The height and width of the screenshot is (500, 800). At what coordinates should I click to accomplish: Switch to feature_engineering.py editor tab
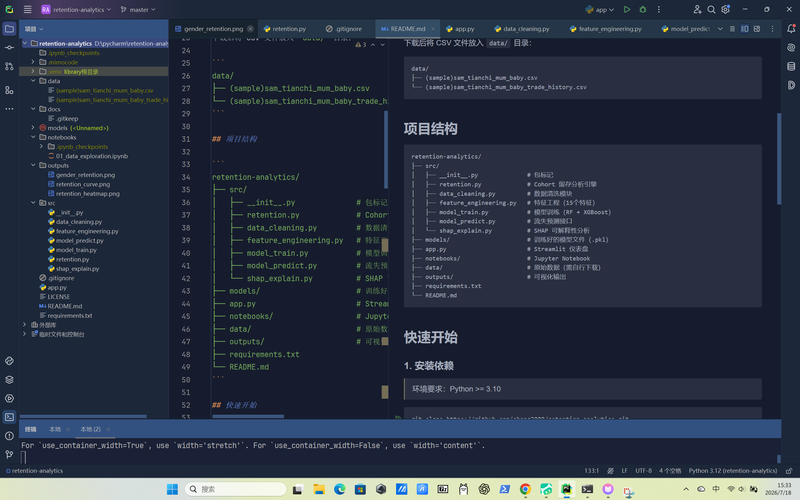606,29
